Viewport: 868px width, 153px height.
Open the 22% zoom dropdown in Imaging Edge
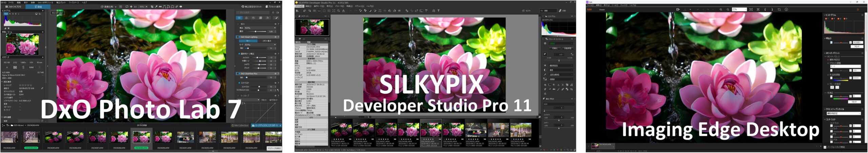coord(739,10)
